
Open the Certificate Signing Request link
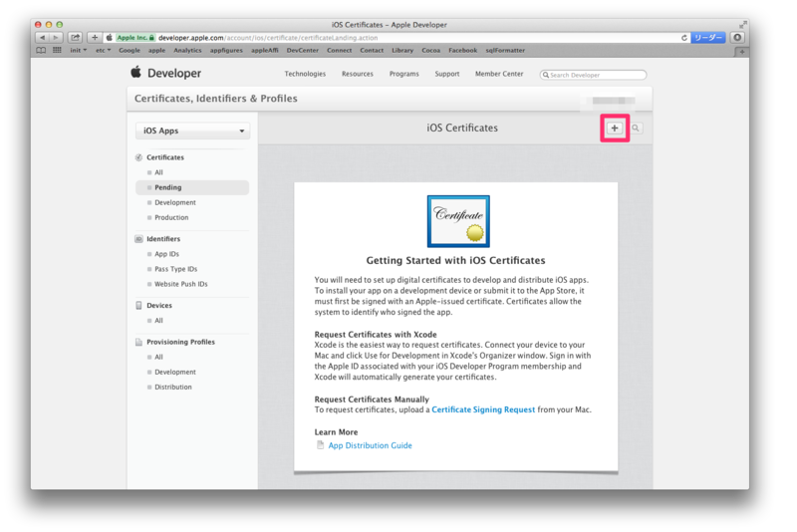(x=483, y=409)
